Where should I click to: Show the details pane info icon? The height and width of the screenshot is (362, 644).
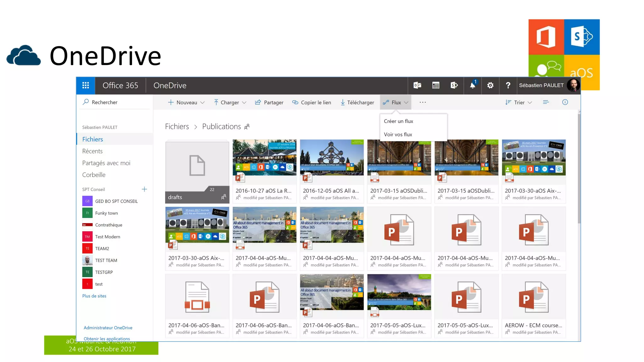pos(565,102)
